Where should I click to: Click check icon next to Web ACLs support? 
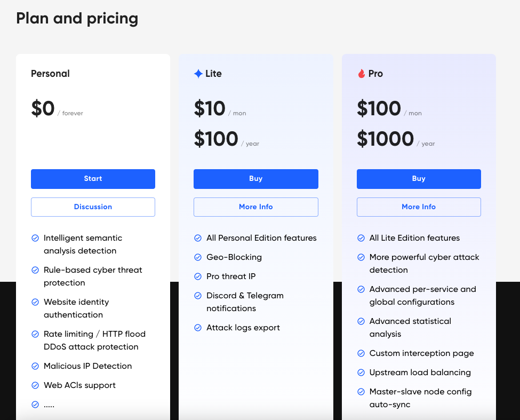tap(35, 385)
